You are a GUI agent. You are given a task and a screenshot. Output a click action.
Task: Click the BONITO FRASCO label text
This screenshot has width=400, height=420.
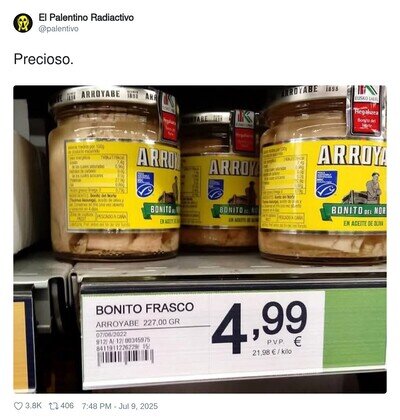tap(145, 308)
